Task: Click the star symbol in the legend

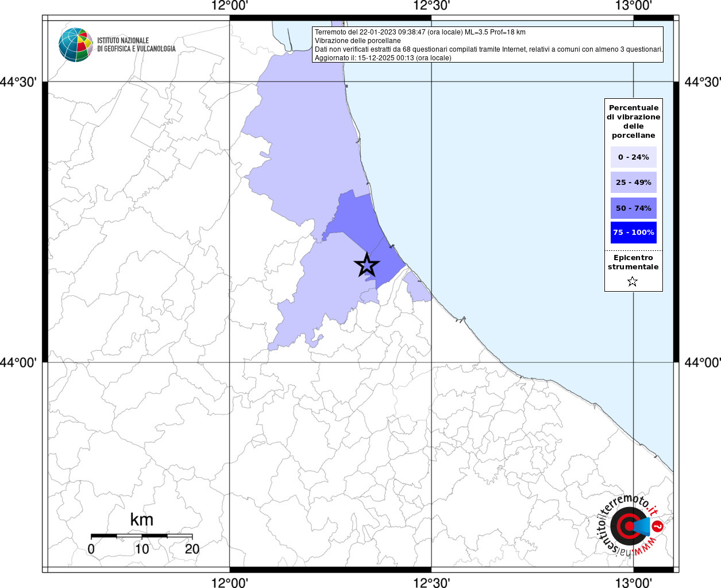Action: tap(633, 281)
